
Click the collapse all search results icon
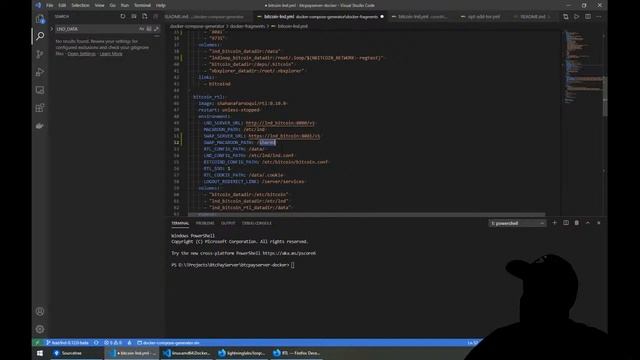click(x=156, y=16)
